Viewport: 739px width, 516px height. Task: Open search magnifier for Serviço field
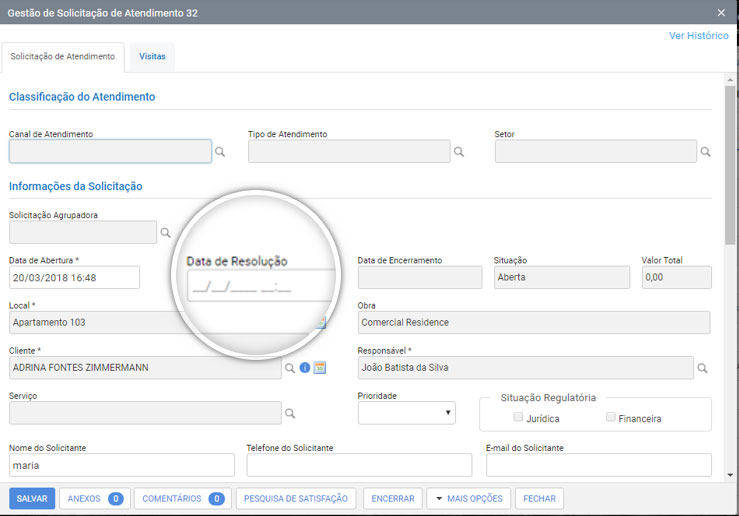coord(290,413)
